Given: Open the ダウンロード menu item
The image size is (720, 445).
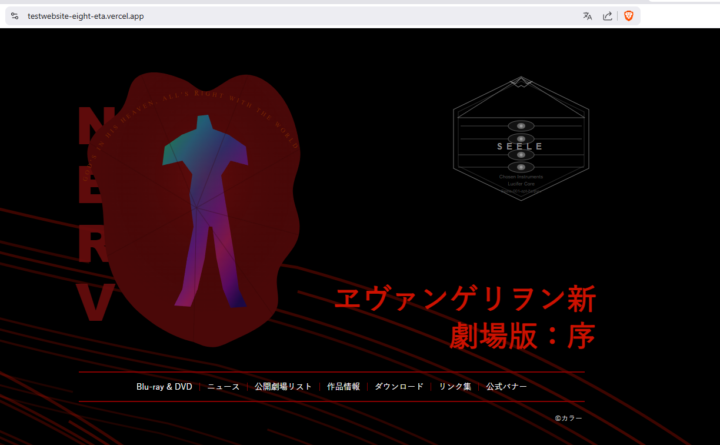Looking at the screenshot, I should 399,387.
